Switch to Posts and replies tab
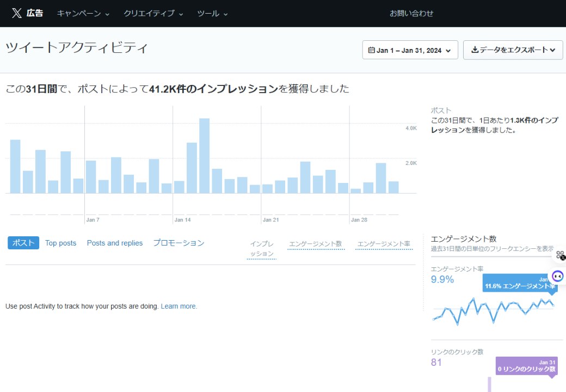566x392 pixels. click(115, 243)
